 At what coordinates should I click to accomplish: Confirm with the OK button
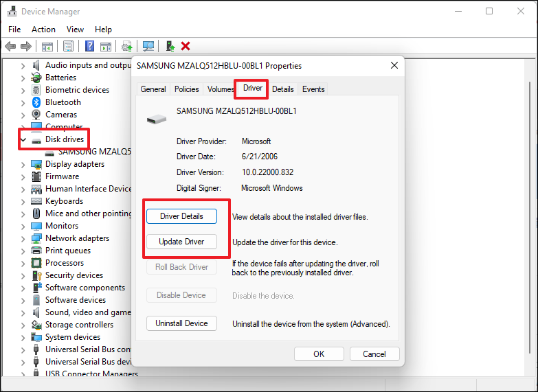tap(319, 354)
